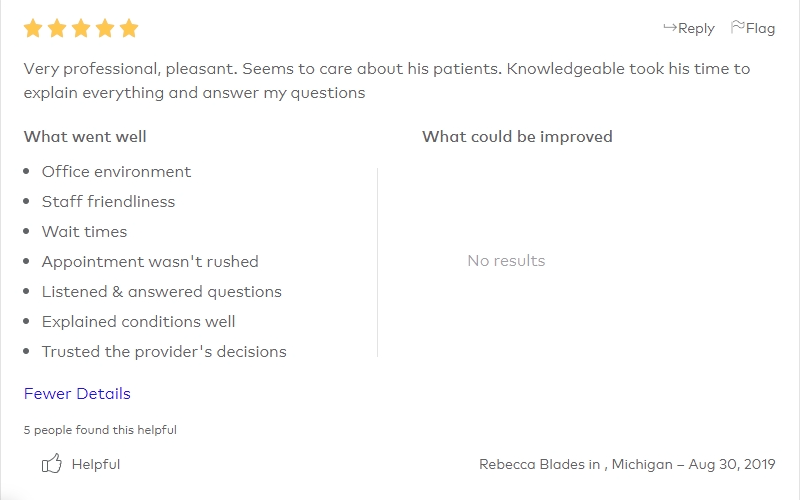Select the 'What could be improved' heading
Screen dimensions: 800x500
(x=517, y=137)
